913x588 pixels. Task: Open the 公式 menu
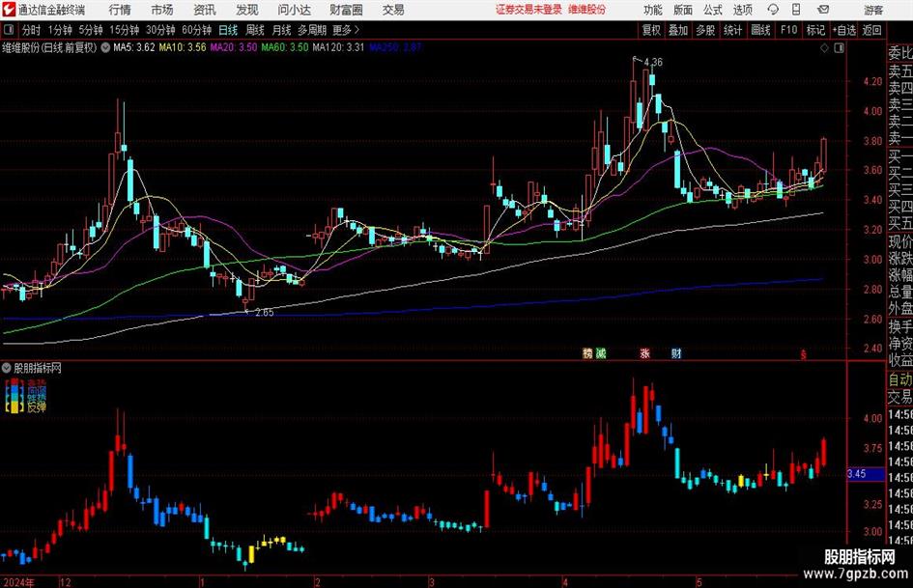[x=713, y=10]
